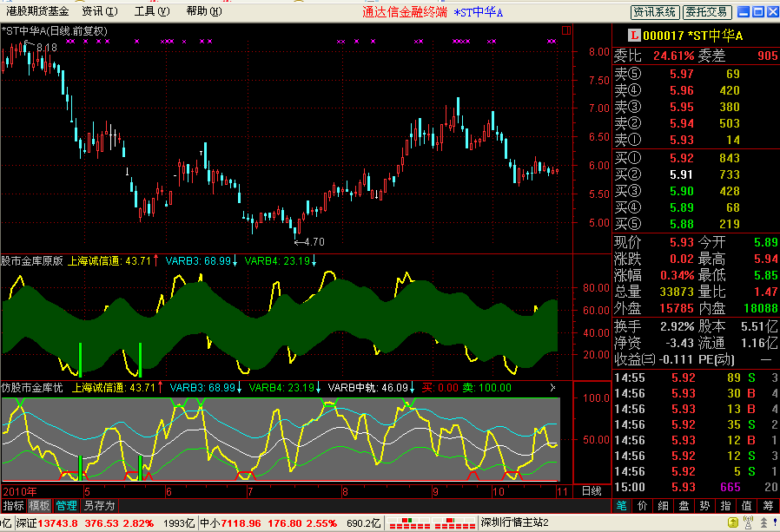The width and height of the screenshot is (780, 532).
Task: Click the 日线 period label
Action: [x=592, y=491]
